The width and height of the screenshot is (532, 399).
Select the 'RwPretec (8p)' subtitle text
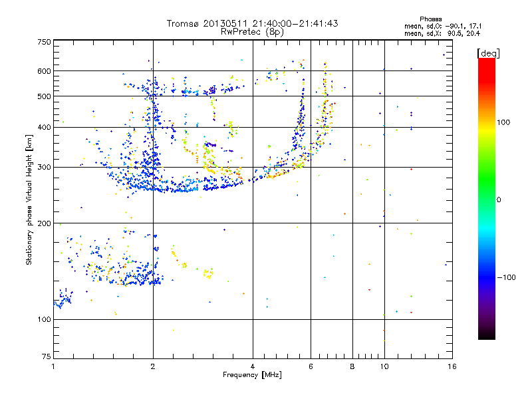click(x=252, y=32)
